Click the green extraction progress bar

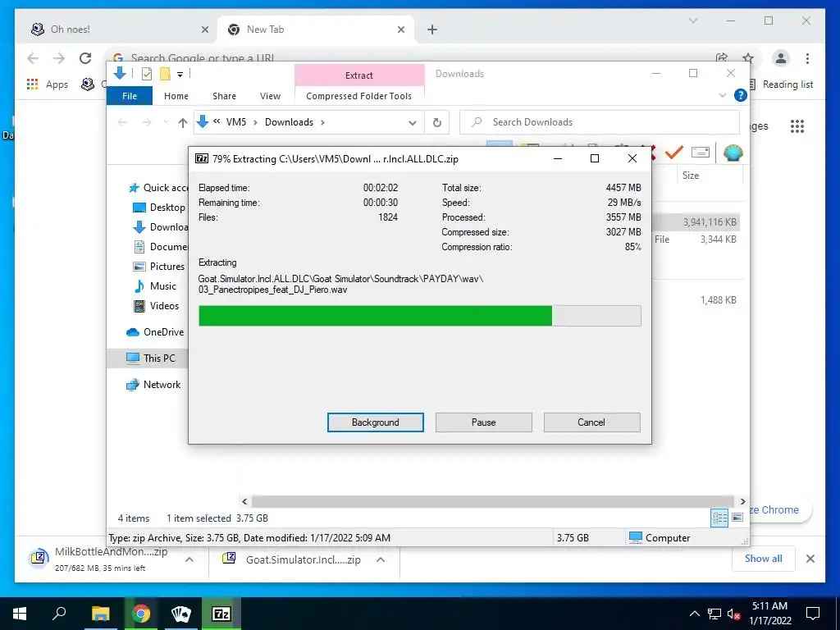419,316
